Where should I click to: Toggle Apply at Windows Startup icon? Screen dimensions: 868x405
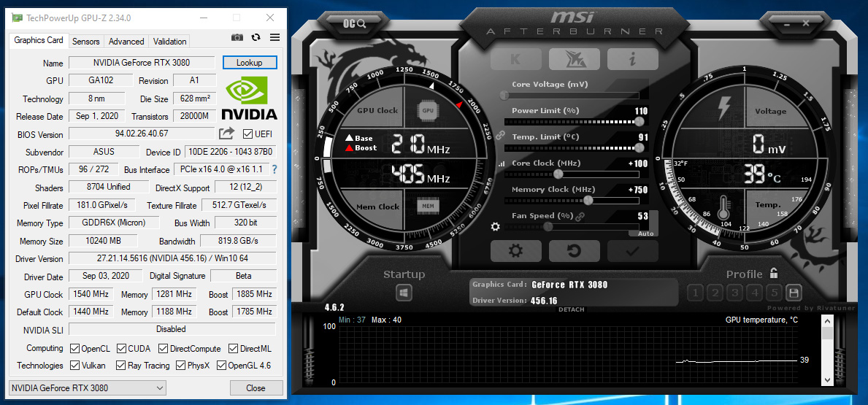pyautogui.click(x=404, y=293)
